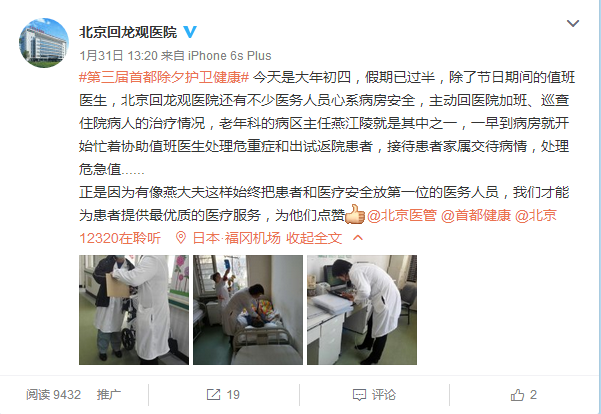This screenshot has width=601, height=414.
Task: Open the 日本·福冈机场 location link
Action: click(236, 238)
